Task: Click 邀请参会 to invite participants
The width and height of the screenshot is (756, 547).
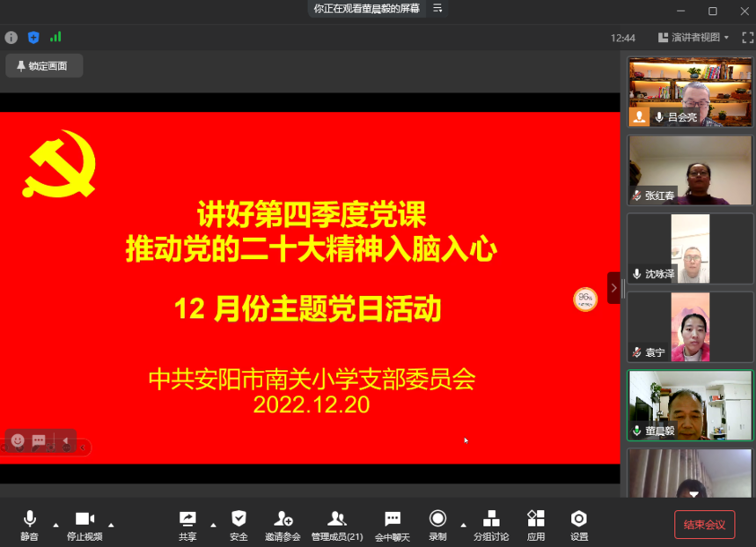Action: pyautogui.click(x=282, y=522)
